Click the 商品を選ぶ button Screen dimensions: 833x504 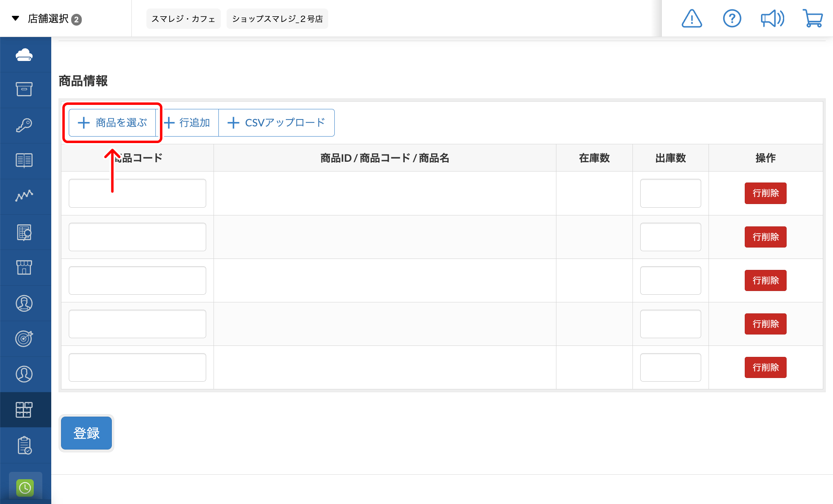[112, 123]
